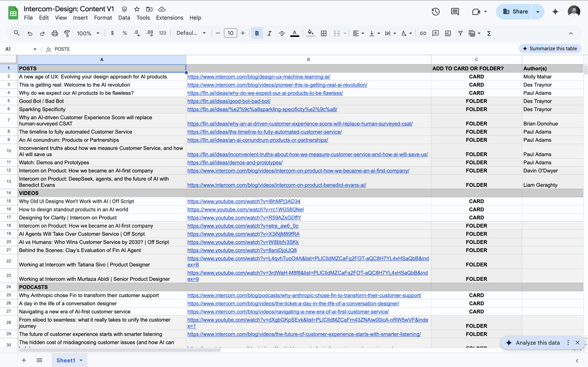Click the insert chart icon

click(x=448, y=33)
